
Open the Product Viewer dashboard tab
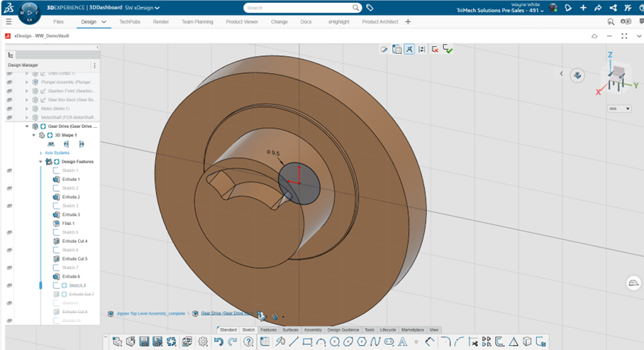[x=243, y=22]
